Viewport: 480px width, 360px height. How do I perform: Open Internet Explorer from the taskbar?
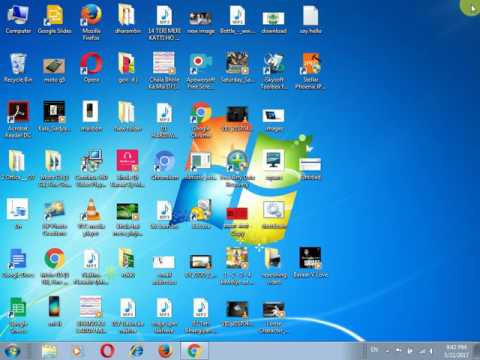136,351
